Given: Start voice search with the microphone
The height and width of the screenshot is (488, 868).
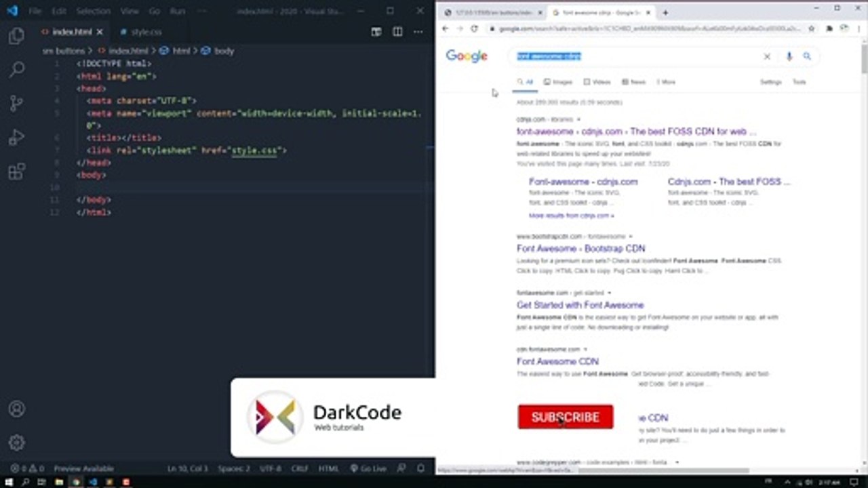Looking at the screenshot, I should point(789,57).
